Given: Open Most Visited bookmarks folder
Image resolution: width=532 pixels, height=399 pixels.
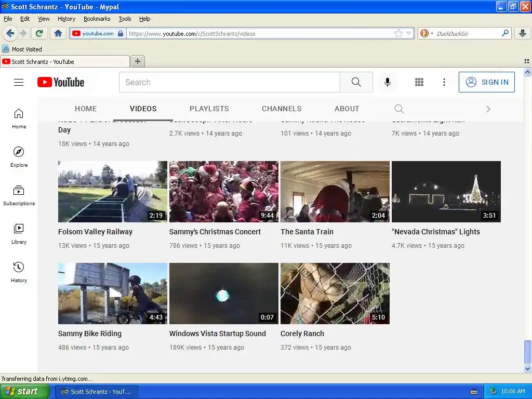Looking at the screenshot, I should click(22, 49).
